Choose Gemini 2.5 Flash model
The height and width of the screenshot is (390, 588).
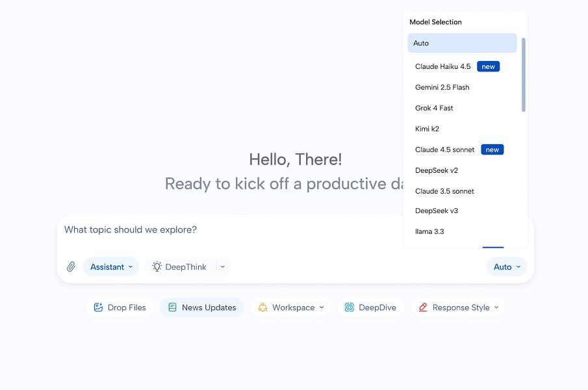tap(462, 87)
